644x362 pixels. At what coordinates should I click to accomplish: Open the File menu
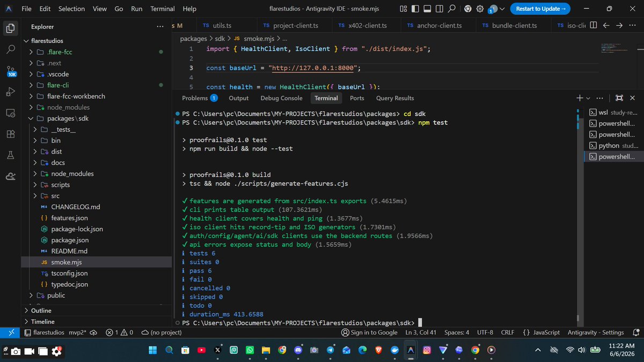(x=26, y=9)
